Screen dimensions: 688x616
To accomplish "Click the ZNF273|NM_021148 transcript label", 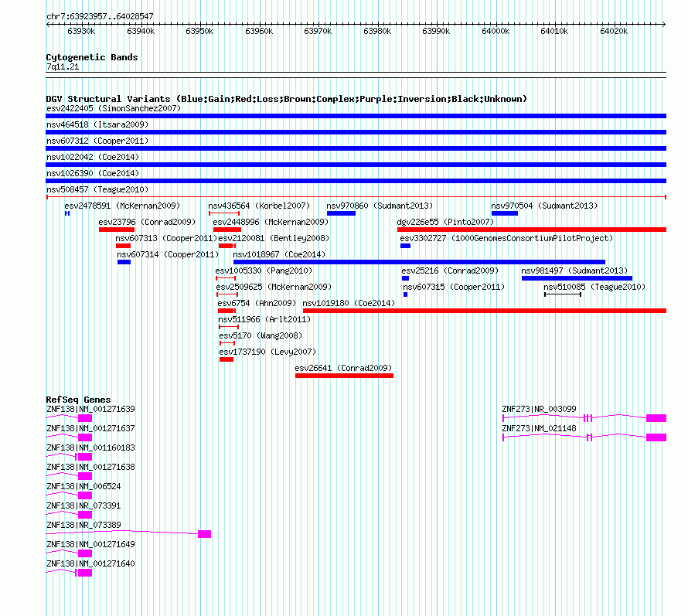I will [x=540, y=428].
